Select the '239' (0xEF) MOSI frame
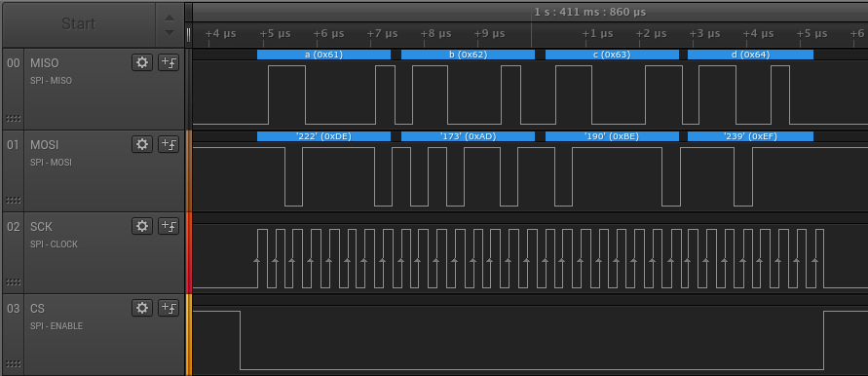This screenshot has height=376, width=868. click(x=750, y=136)
